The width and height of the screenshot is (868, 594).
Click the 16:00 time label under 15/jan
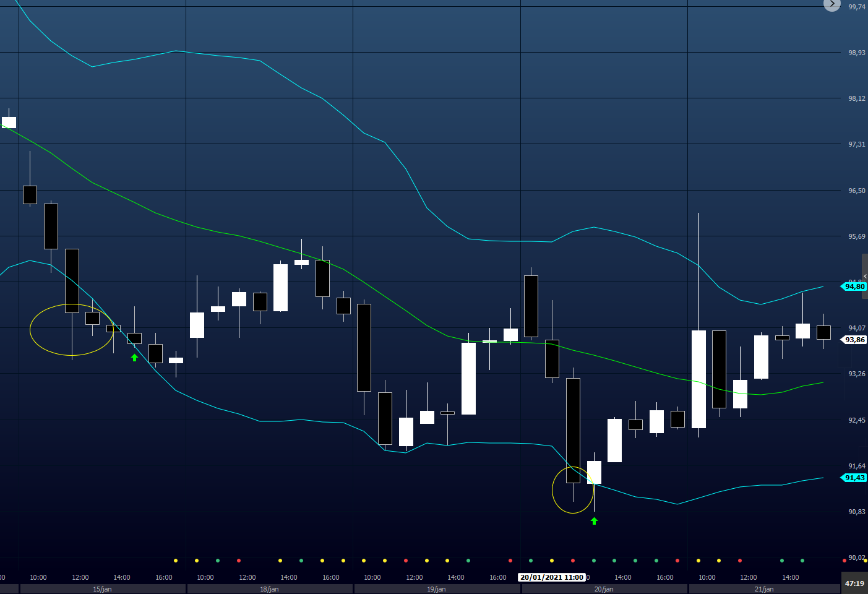tap(164, 577)
